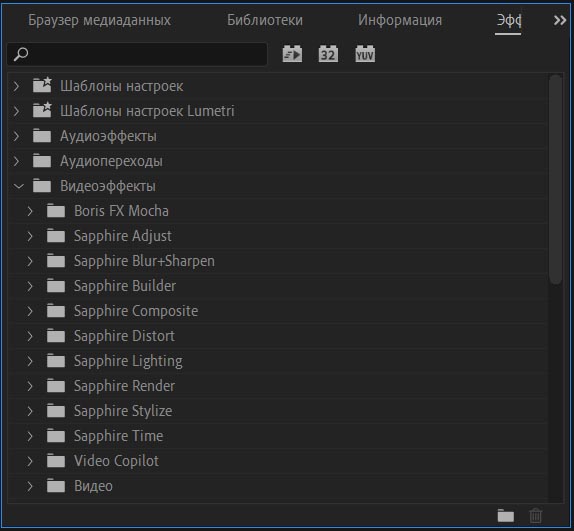Click the Boris FX Mocha folder icon
Viewport: 574px width, 531px height.
(x=56, y=211)
